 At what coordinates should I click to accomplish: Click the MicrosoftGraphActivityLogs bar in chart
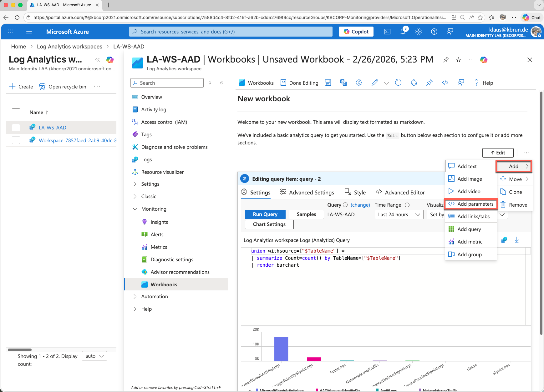pyautogui.click(x=281, y=349)
